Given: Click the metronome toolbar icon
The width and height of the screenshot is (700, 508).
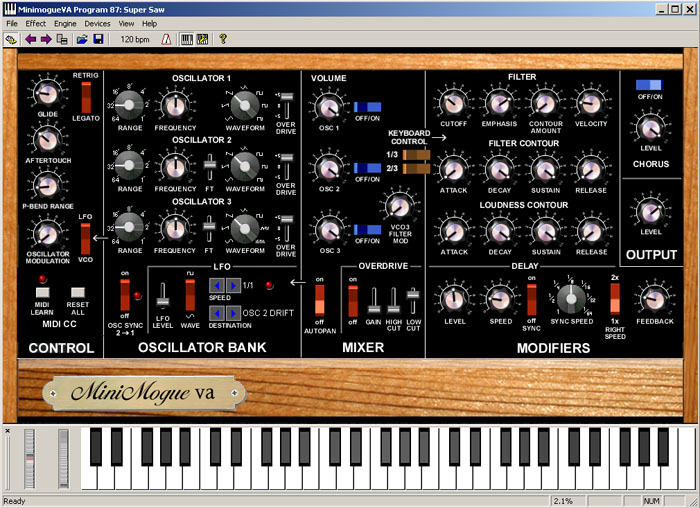Looking at the screenshot, I should pyautogui.click(x=166, y=39).
